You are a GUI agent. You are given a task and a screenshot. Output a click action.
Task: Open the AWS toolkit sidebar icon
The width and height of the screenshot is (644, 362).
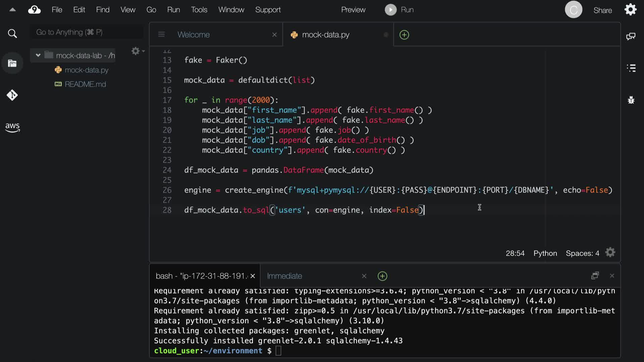click(12, 127)
